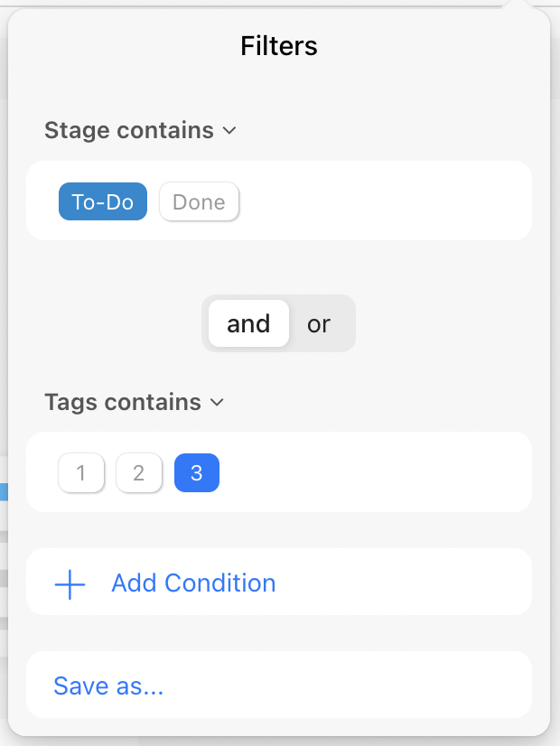Click the plus icon beside Add Condition
Viewport: 560px width, 746px height.
tap(70, 583)
